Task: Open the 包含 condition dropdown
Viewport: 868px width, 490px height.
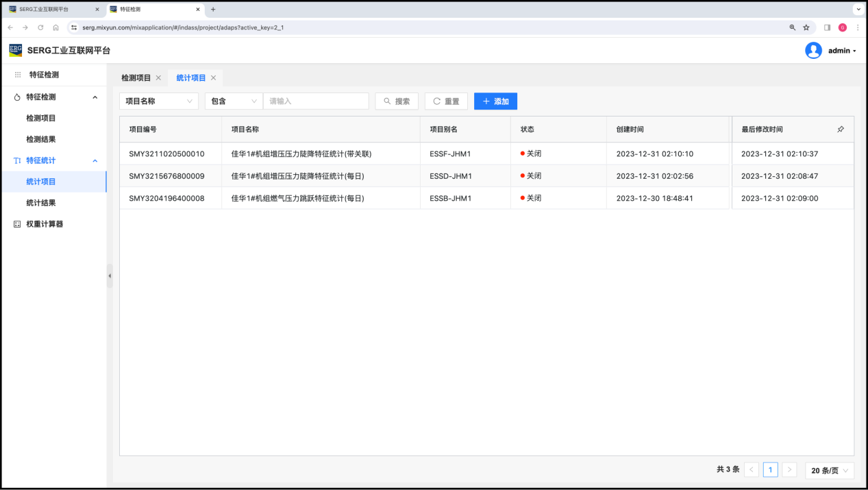Action: pos(234,101)
